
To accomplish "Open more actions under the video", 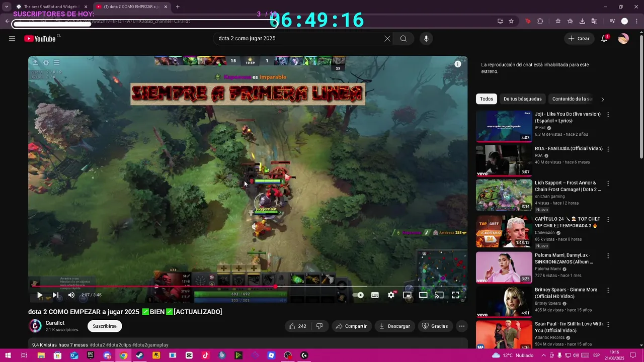I will [462, 326].
